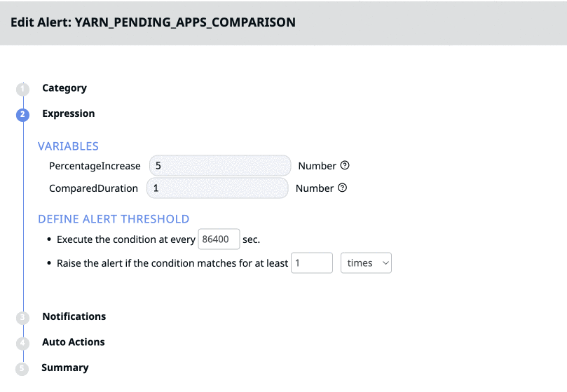Click help icon next to ComparedDuration Number
The height and width of the screenshot is (392, 567).
point(342,188)
